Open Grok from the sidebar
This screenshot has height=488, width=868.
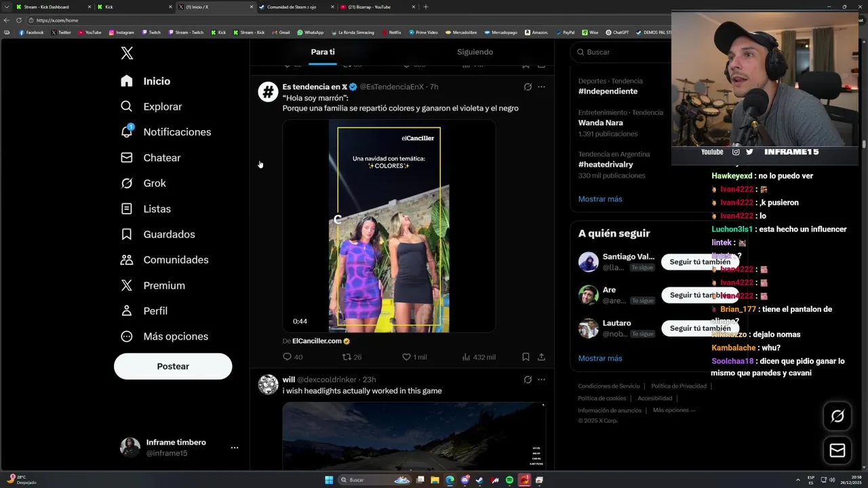pyautogui.click(x=143, y=183)
